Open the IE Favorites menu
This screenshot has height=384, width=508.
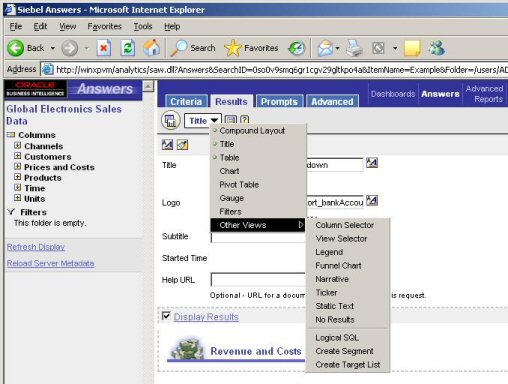coord(104,26)
